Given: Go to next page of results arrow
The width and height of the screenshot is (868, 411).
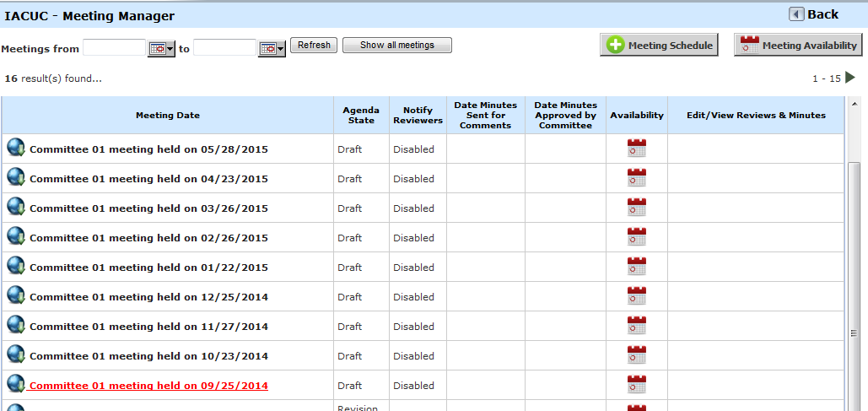Looking at the screenshot, I should [850, 78].
